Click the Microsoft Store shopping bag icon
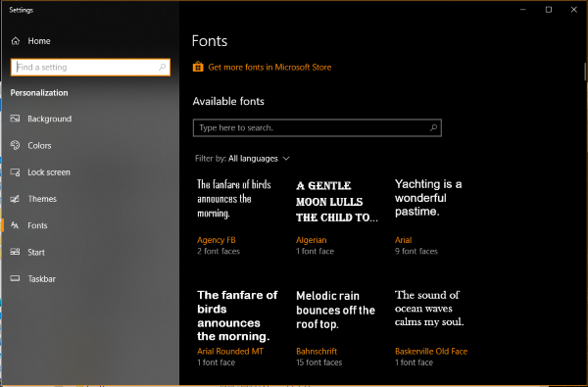 pos(198,68)
